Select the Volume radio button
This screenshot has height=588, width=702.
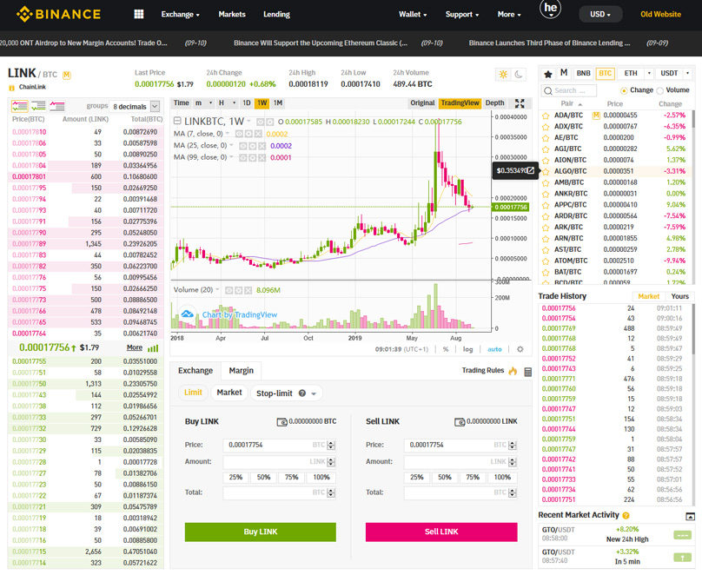[x=660, y=90]
